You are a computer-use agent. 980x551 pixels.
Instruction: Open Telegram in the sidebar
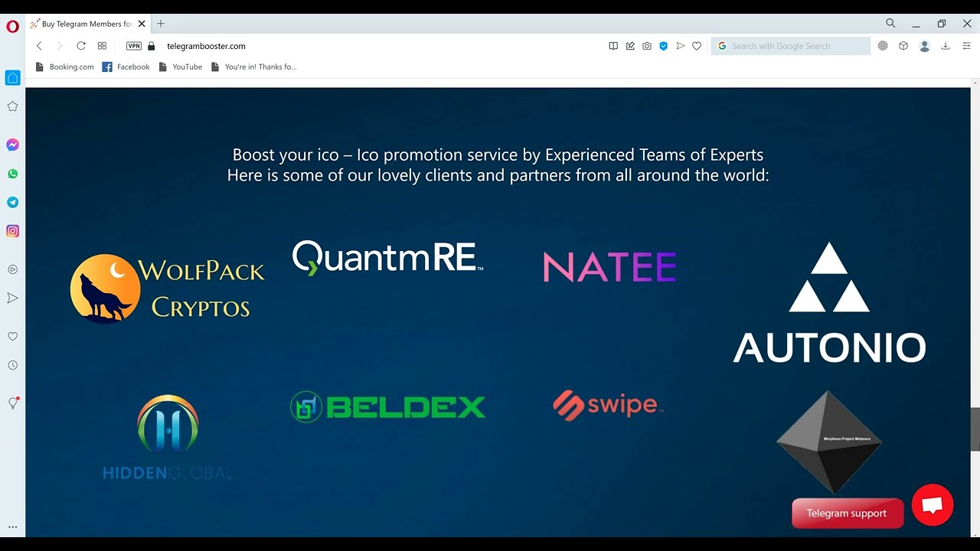12,202
